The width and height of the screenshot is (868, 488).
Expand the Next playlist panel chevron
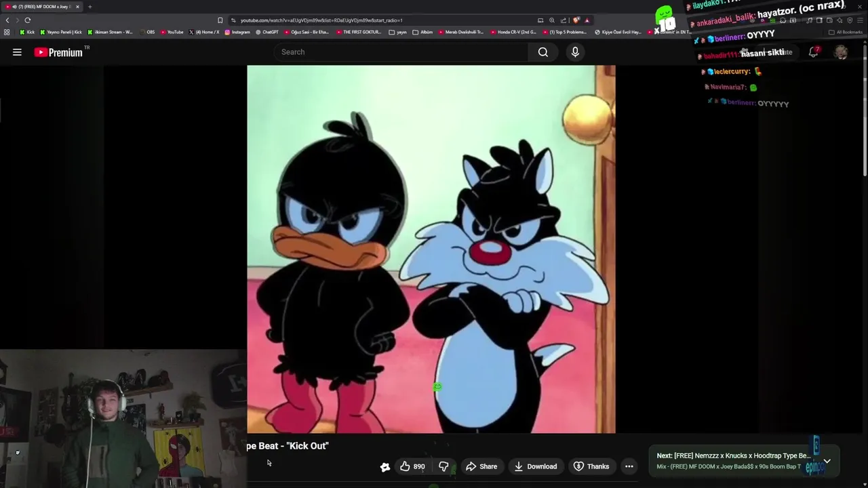point(827,461)
